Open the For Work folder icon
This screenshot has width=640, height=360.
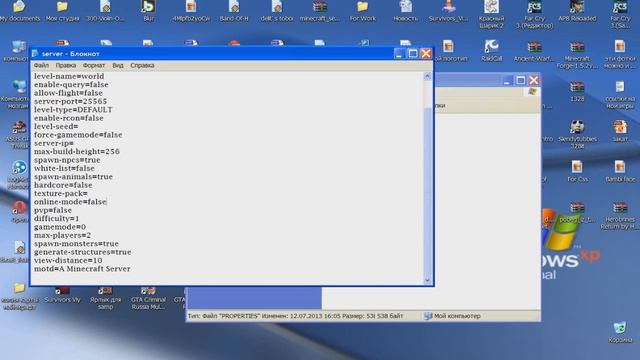pos(362,11)
